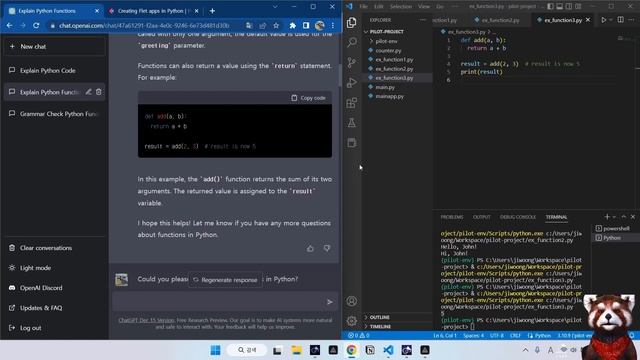The image size is (640, 360).
Task: Add a new terminal with plus icon
Action: [x=607, y=217]
